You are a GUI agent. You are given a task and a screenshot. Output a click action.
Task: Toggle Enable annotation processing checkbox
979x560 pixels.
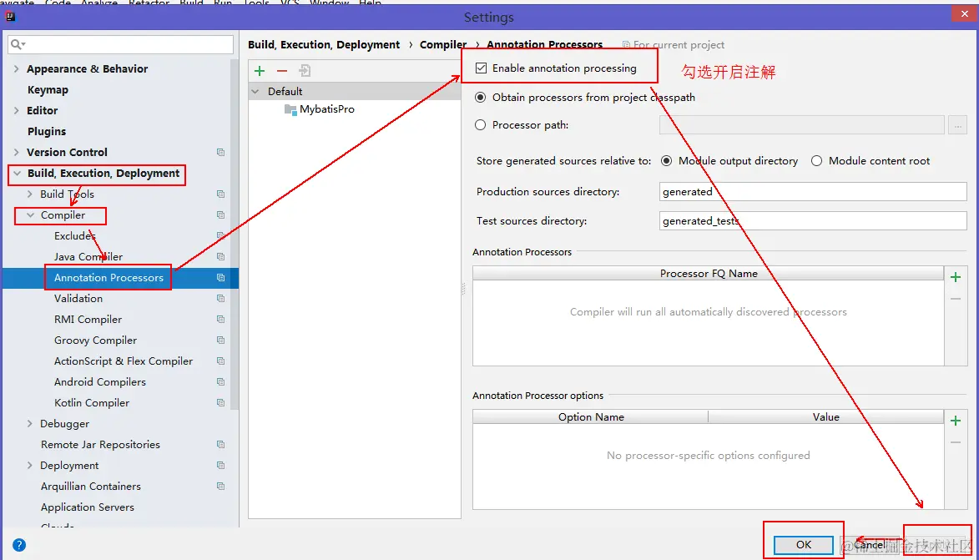click(481, 68)
